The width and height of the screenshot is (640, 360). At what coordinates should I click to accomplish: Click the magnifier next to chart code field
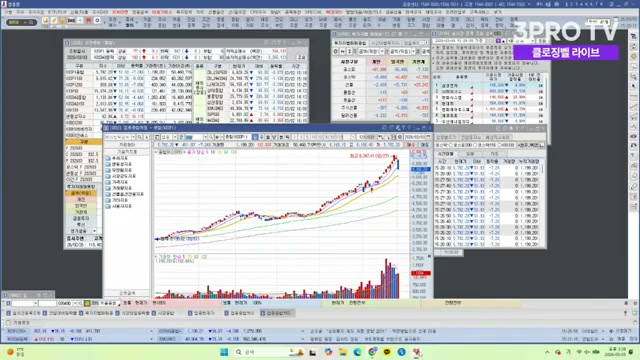pos(211,137)
